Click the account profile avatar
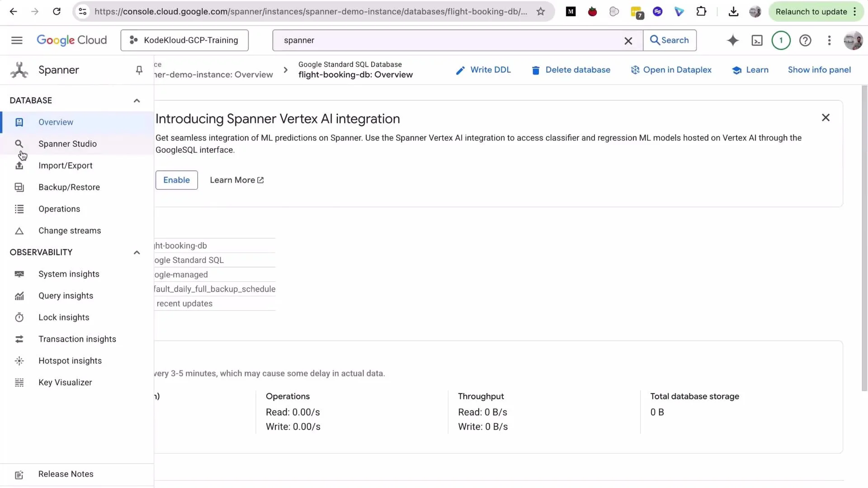The height and width of the screenshot is (488, 868). [x=853, y=41]
